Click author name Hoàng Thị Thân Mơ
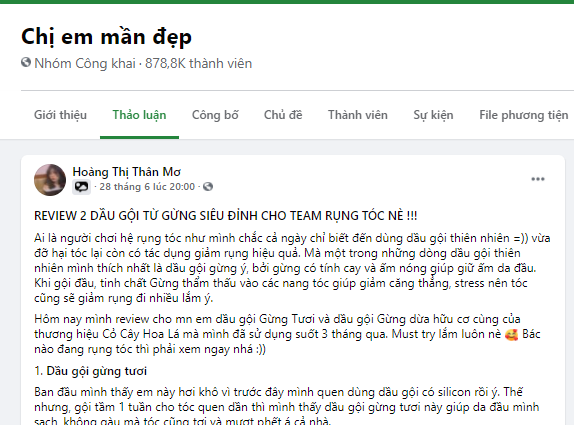The width and height of the screenshot is (574, 425). 127,172
